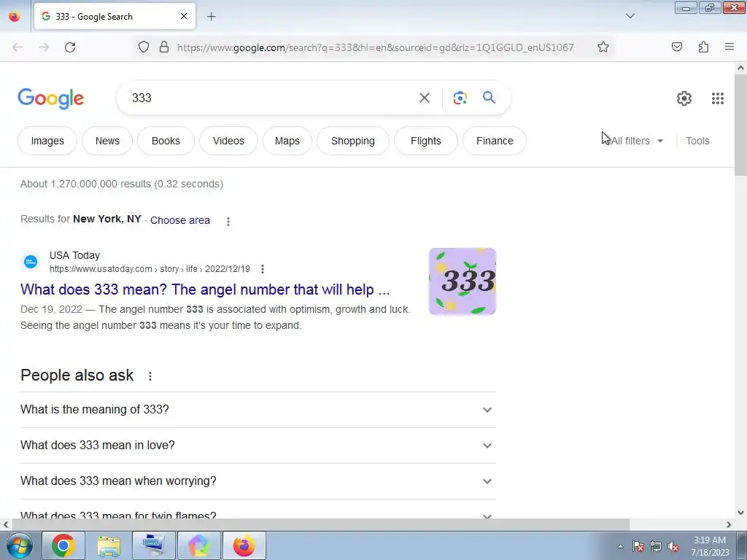This screenshot has width=747, height=560.
Task: Click the padlock site info icon
Action: click(x=164, y=47)
